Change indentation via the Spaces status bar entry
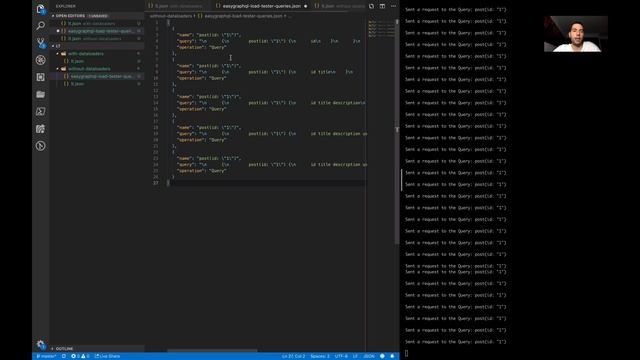640x360 pixels. coord(320,356)
